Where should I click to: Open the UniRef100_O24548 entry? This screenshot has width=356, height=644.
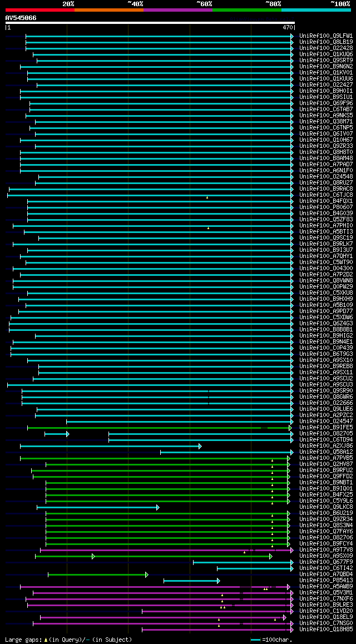pyautogui.click(x=326, y=177)
